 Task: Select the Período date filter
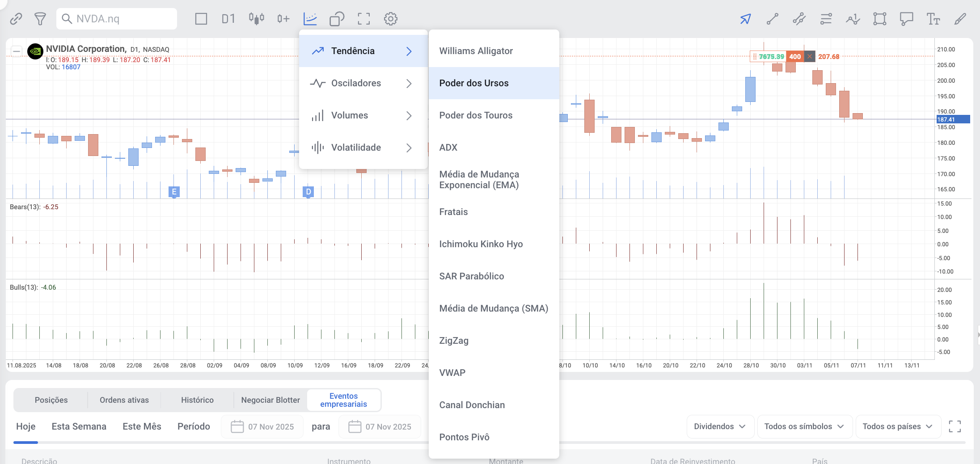(194, 426)
